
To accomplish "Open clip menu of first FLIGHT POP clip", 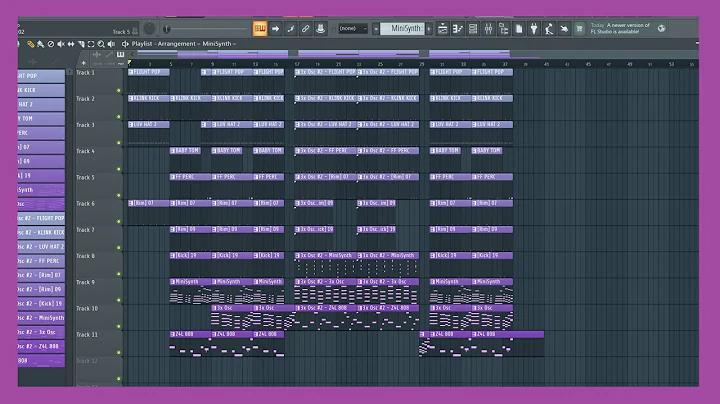I will 131,72.
